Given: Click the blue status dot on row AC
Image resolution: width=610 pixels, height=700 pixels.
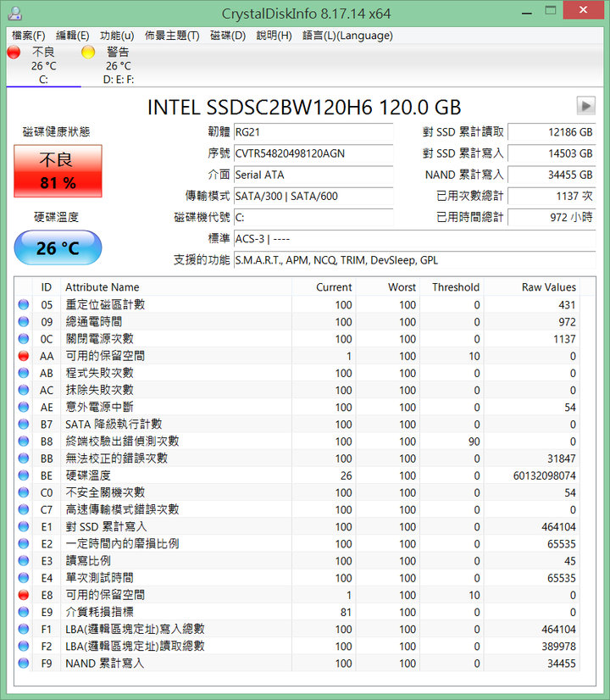Looking at the screenshot, I should click(x=24, y=390).
